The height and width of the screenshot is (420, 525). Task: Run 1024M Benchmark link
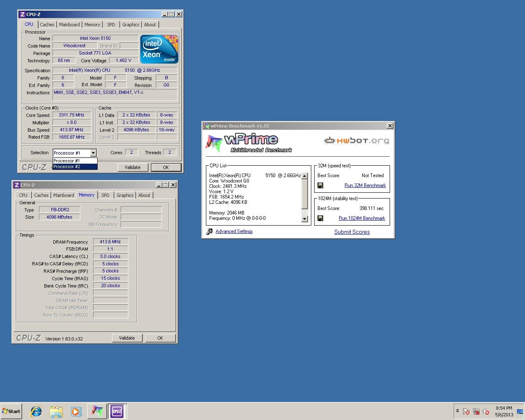tap(362, 218)
